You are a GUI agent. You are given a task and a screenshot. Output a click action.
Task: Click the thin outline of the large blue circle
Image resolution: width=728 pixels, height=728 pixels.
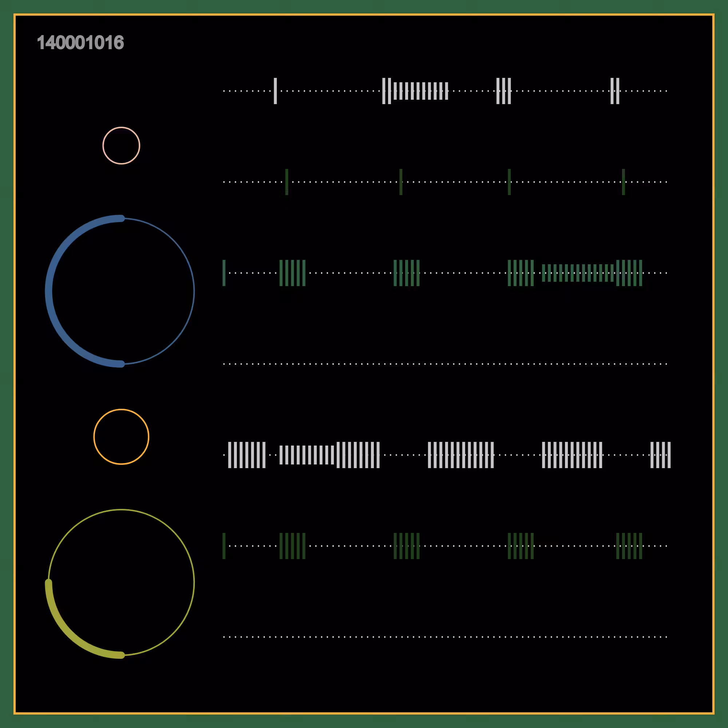(x=194, y=291)
